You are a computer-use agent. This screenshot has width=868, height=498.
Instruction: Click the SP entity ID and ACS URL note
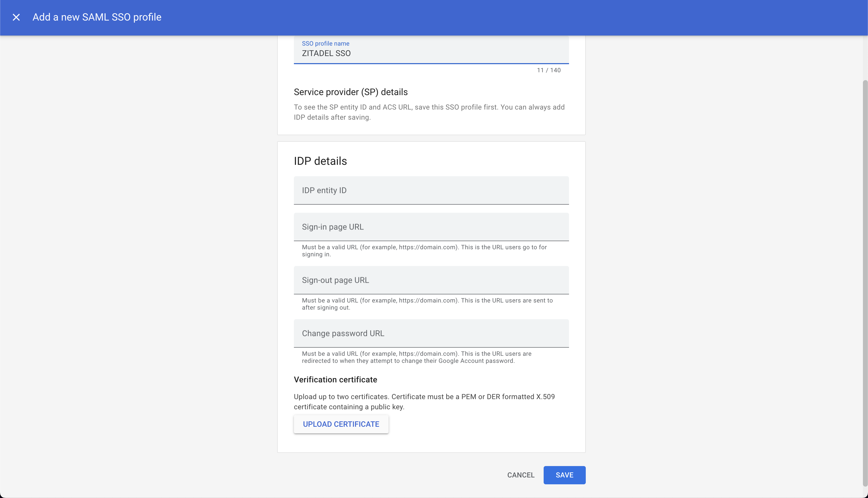429,112
